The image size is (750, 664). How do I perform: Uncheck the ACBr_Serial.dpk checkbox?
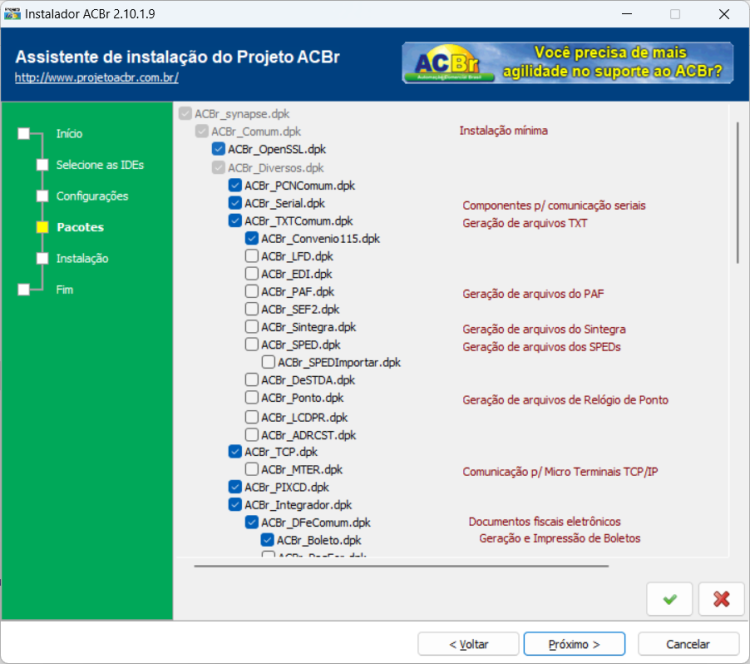click(x=235, y=203)
